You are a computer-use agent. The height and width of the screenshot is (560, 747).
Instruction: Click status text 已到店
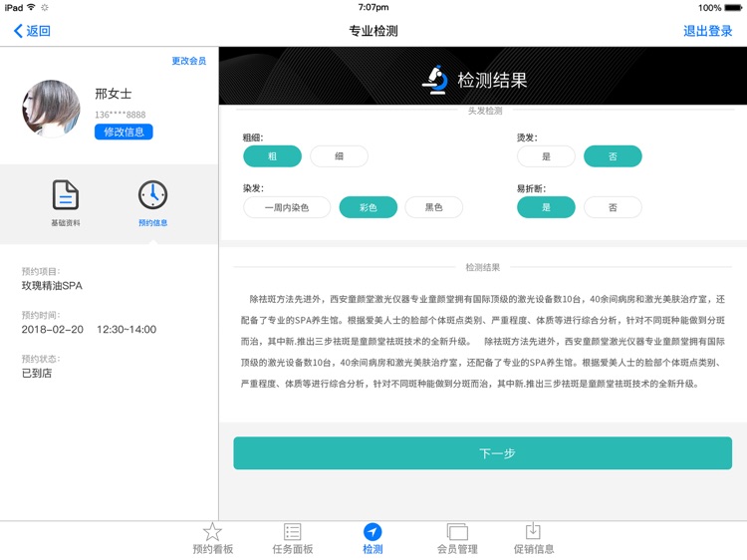click(37, 374)
